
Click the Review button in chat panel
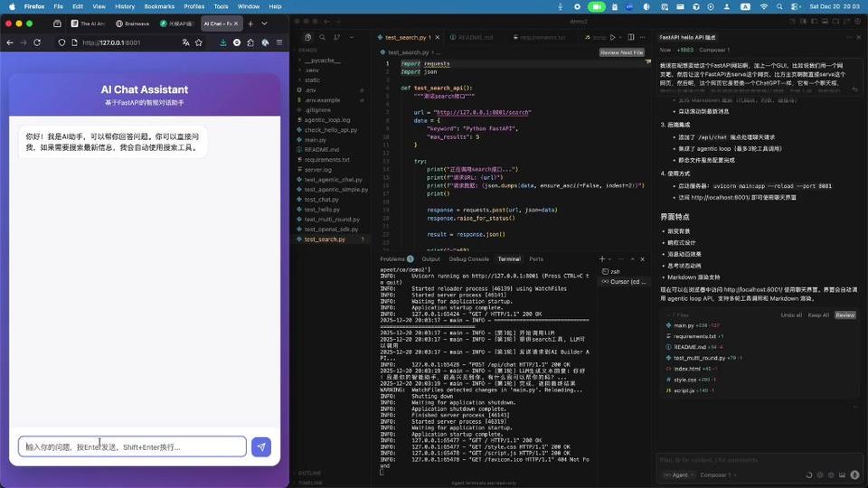point(845,314)
